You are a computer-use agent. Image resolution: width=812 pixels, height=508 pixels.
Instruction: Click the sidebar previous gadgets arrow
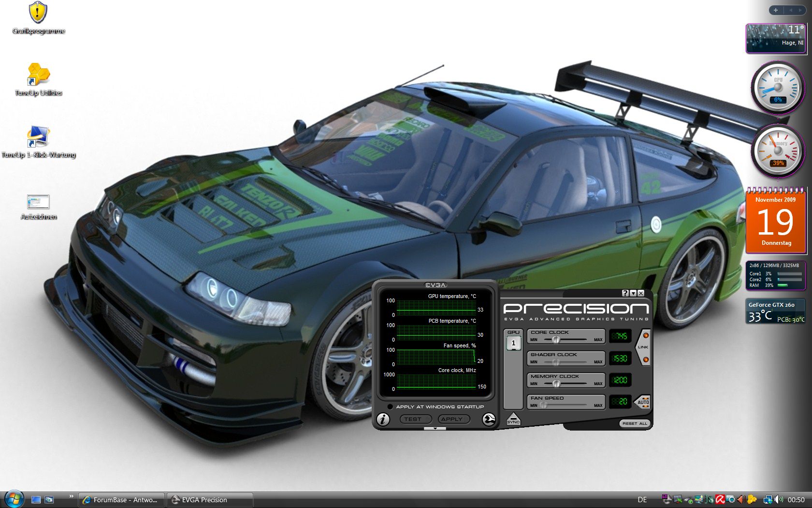(791, 10)
